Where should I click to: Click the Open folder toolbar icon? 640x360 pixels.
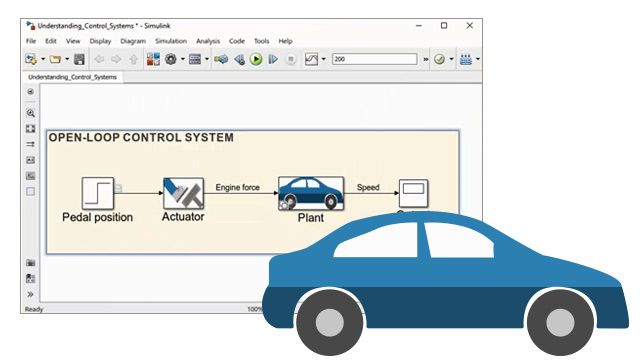pyautogui.click(x=55, y=60)
